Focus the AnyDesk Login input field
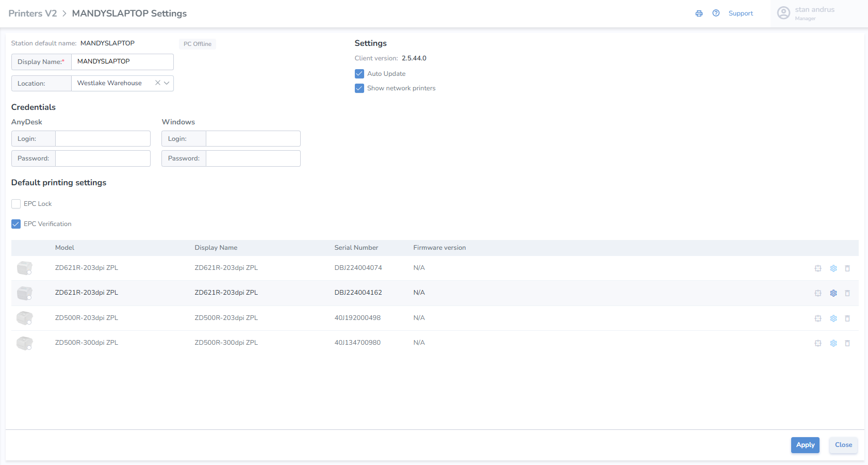 (x=103, y=139)
